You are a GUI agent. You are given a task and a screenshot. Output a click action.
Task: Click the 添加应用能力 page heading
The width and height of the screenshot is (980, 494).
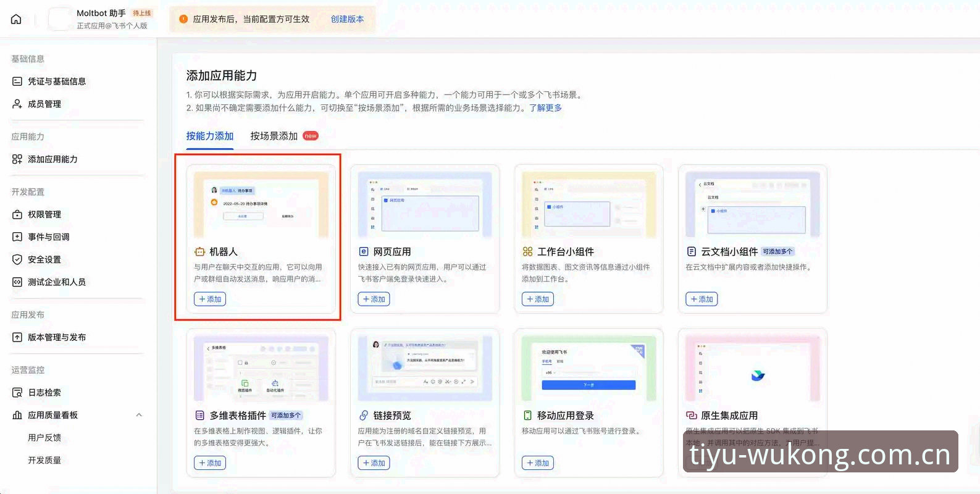222,75
